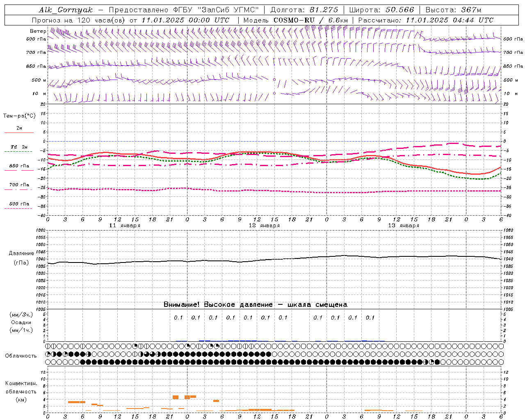Click the Облачность cloud cover label
Viewport: 525px width, 420px height.
click(x=21, y=356)
